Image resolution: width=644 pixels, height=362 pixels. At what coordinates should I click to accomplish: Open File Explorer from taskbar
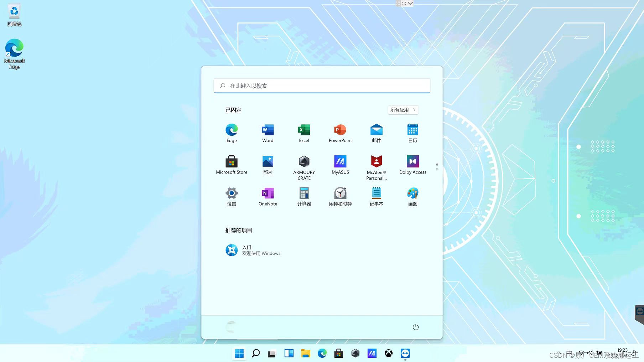click(305, 353)
